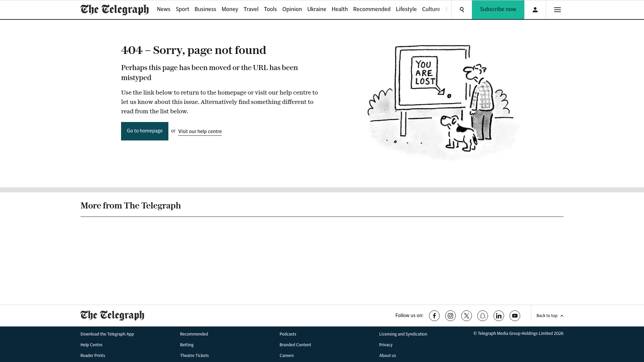This screenshot has width=644, height=362.
Task: Open the Business section
Action: click(205, 9)
